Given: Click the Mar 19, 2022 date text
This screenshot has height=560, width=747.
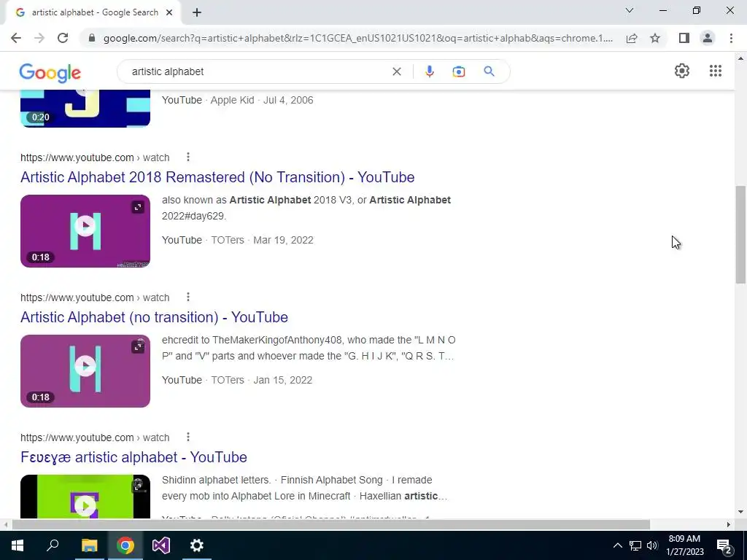Looking at the screenshot, I should coord(283,240).
